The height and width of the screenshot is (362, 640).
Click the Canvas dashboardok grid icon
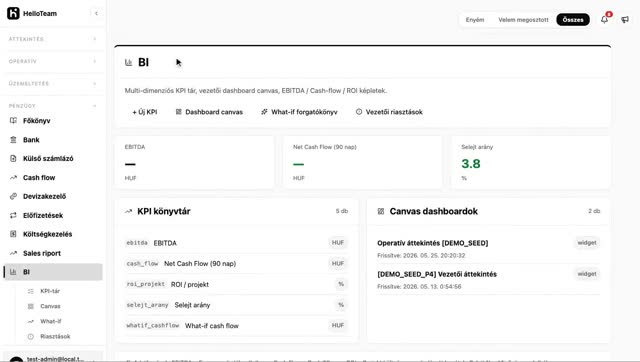381,211
